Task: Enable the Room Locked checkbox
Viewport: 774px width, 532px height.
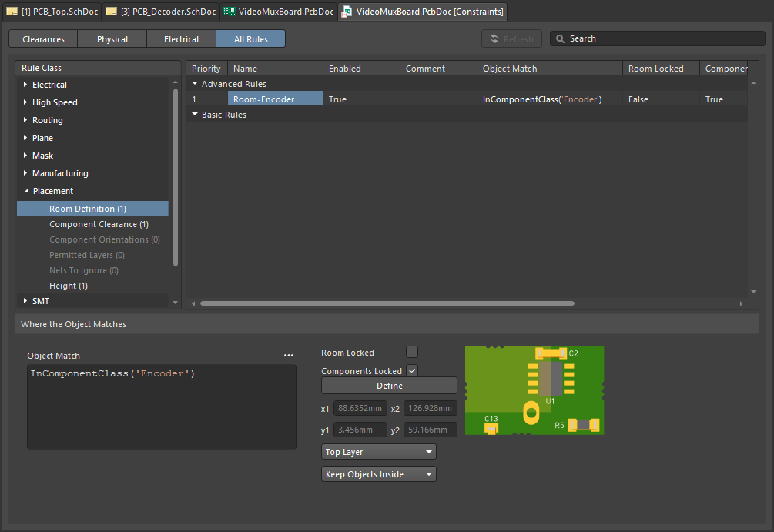Action: click(x=412, y=352)
